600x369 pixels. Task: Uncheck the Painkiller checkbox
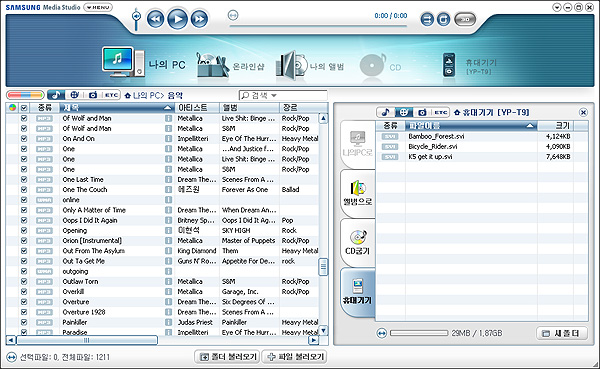tap(24, 322)
